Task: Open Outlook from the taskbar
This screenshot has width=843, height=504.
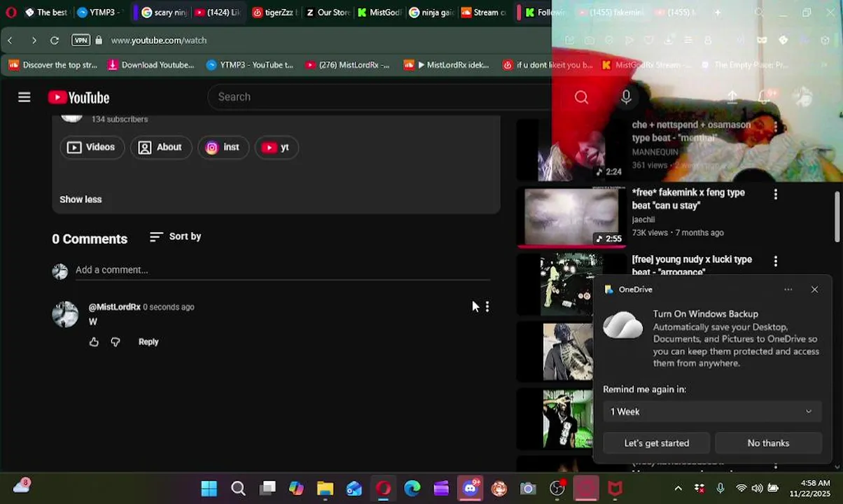Action: 354,488
